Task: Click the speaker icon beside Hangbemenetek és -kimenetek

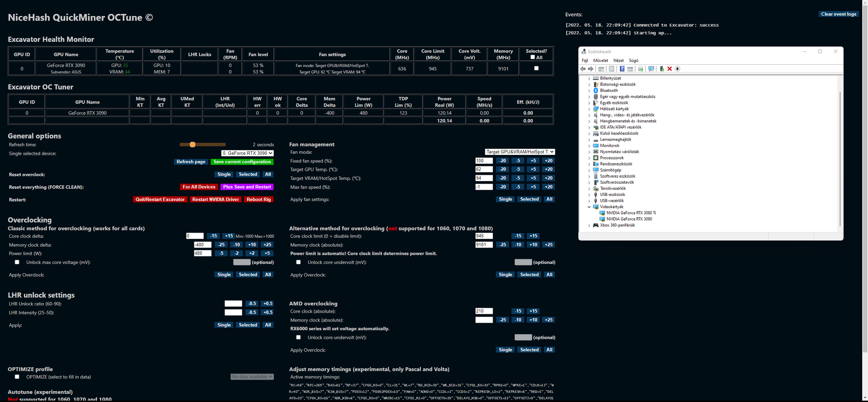Action: tap(596, 121)
